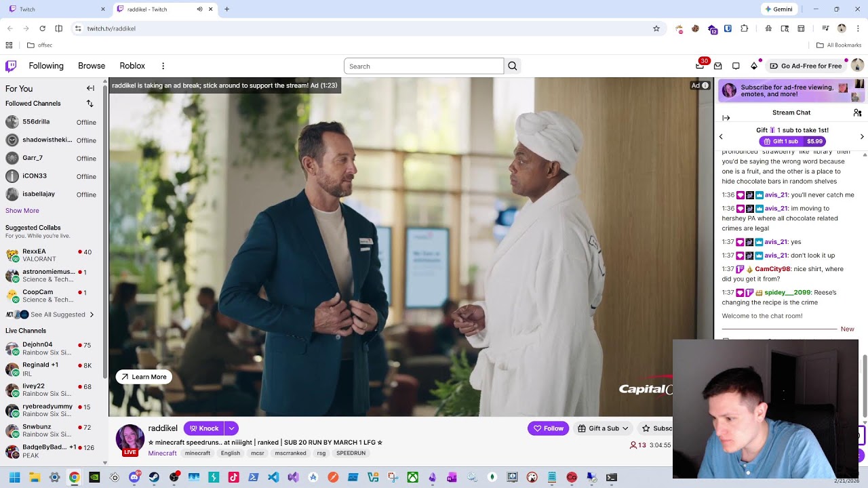The image size is (868, 488).
Task: Click the Knock button
Action: [203, 428]
